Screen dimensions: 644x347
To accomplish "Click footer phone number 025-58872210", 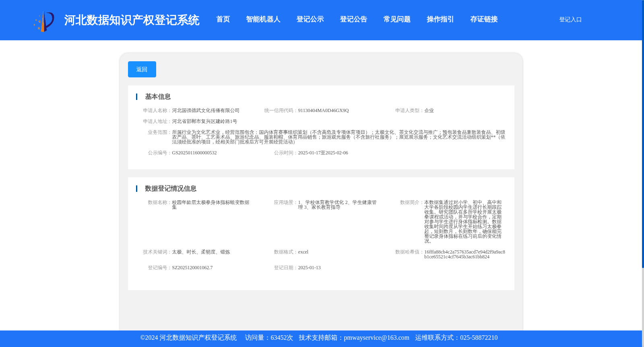I will click(479, 338).
